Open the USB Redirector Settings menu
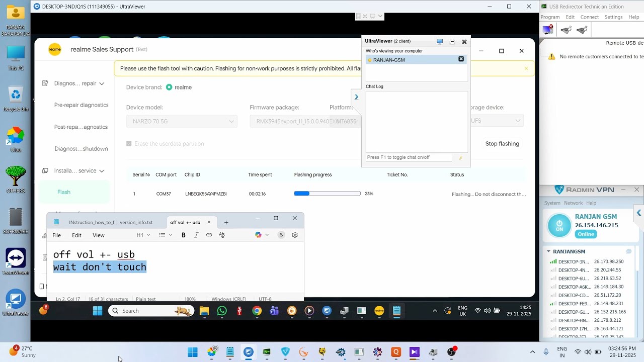The height and width of the screenshot is (362, 644). tap(613, 17)
